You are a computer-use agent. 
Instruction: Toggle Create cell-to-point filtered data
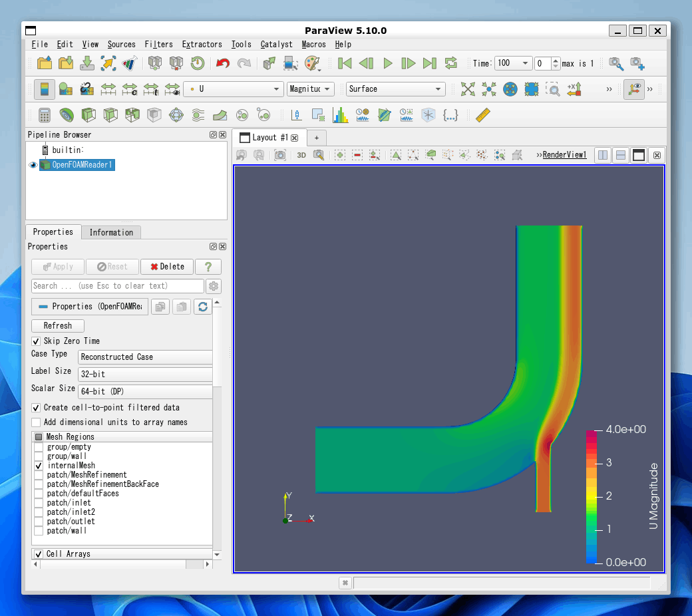coord(36,408)
